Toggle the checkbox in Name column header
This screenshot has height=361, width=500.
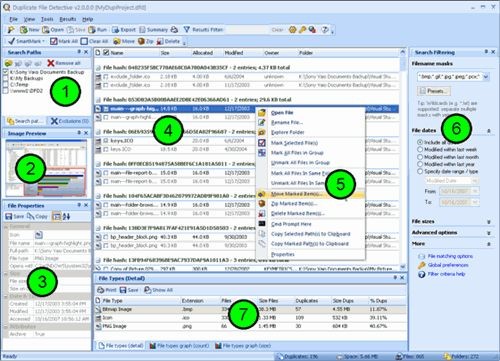pyautogui.click(x=106, y=53)
